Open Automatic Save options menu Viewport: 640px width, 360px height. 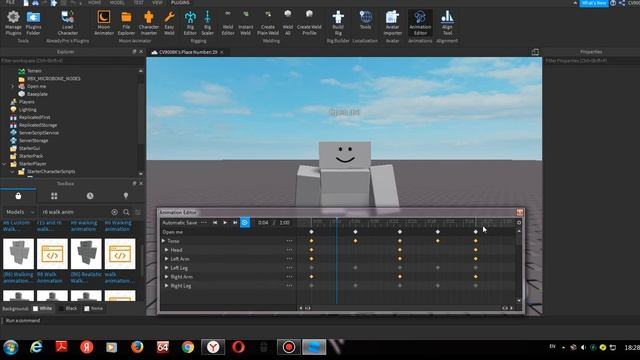[203, 222]
